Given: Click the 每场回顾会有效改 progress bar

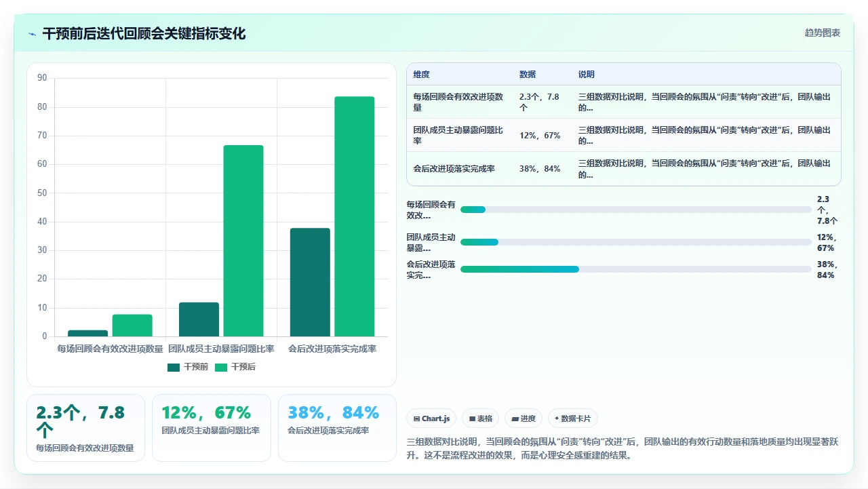Looking at the screenshot, I should 636,210.
